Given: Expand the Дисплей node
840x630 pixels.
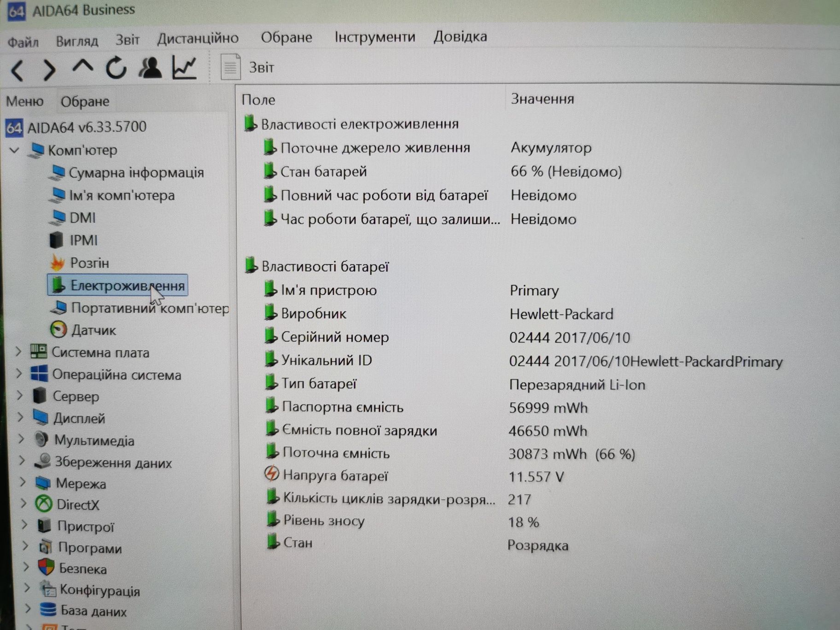Looking at the screenshot, I should [x=20, y=418].
